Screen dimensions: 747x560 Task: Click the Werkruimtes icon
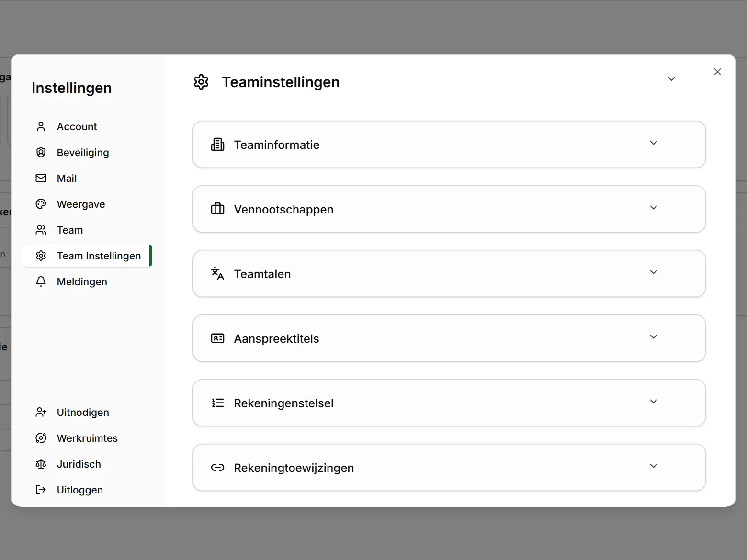click(x=41, y=438)
